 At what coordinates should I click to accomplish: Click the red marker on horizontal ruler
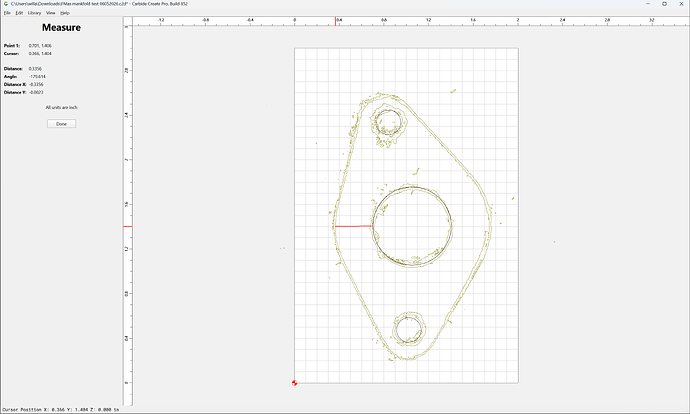(x=335, y=21)
